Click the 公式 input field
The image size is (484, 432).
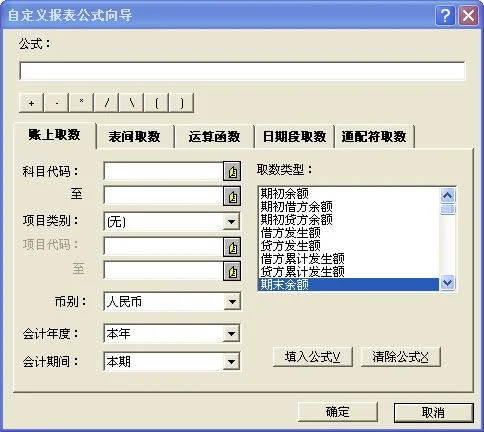click(x=242, y=71)
